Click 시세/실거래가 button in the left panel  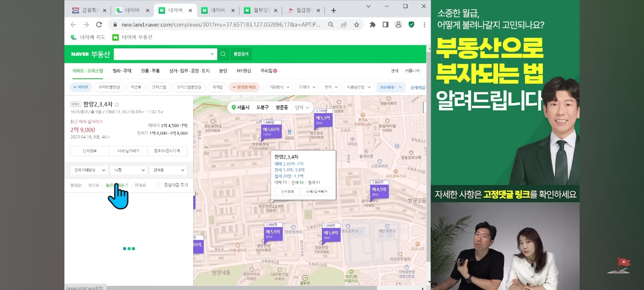click(x=128, y=151)
